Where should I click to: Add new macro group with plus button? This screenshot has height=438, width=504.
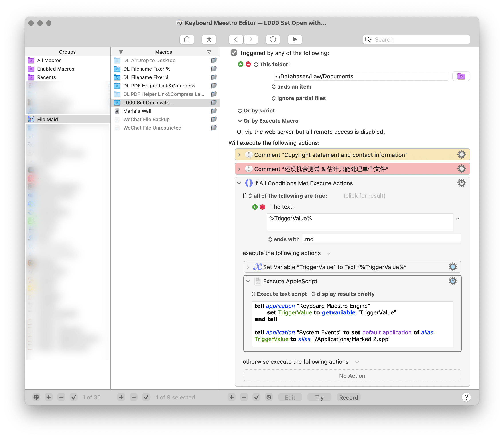(49, 397)
